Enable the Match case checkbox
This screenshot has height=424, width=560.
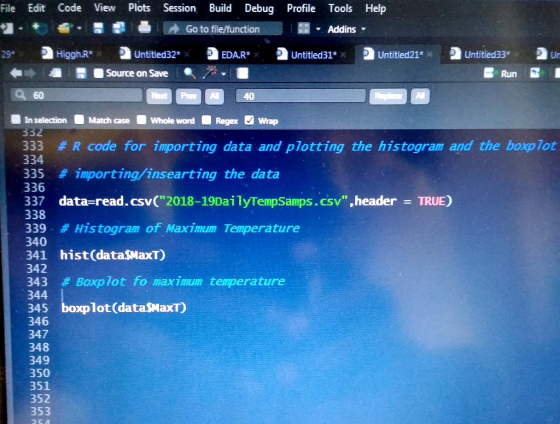coord(79,120)
